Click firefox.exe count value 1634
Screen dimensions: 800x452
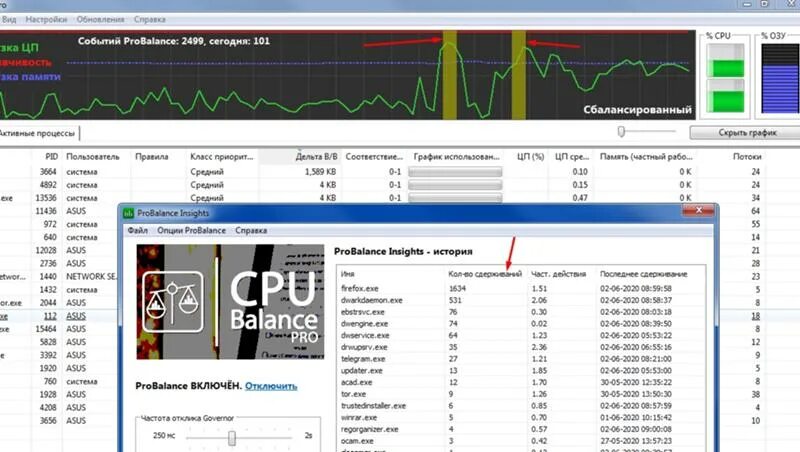pyautogui.click(x=457, y=288)
